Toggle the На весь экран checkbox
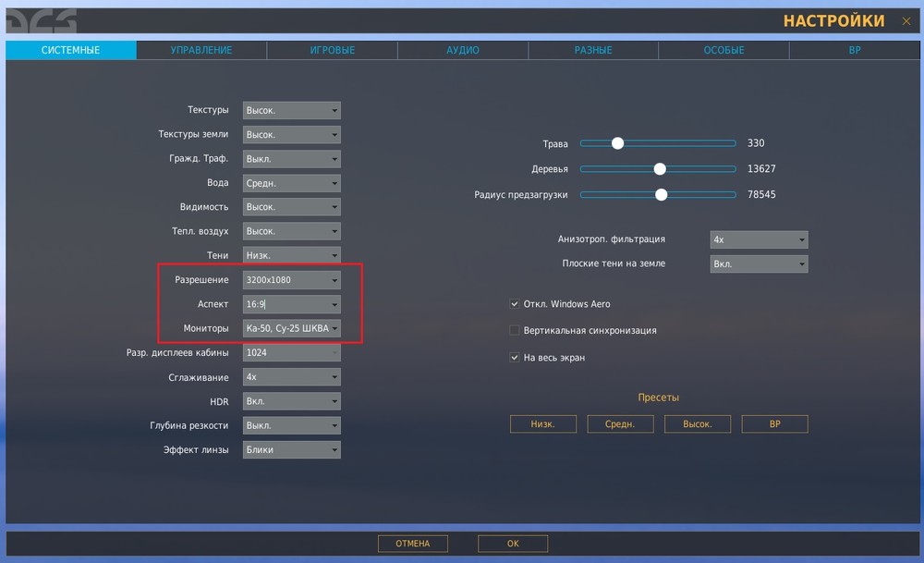924x563 pixels. [515, 357]
